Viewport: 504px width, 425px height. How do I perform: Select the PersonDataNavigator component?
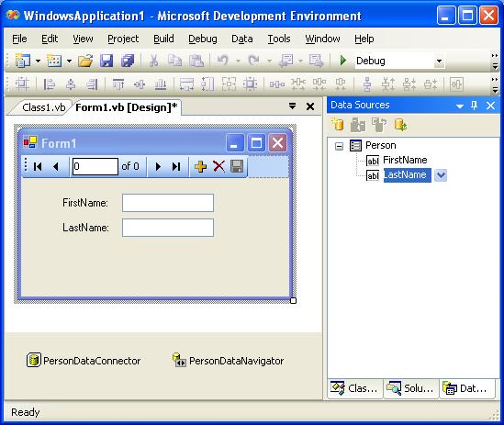point(228,361)
